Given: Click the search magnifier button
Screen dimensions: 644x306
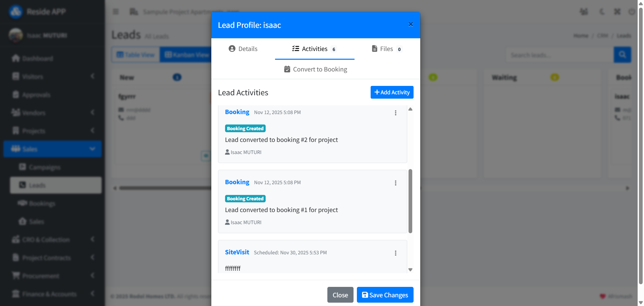Looking at the screenshot, I should (622, 55).
